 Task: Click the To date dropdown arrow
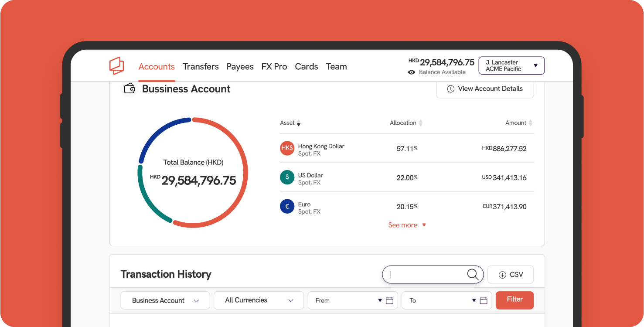tap(474, 300)
